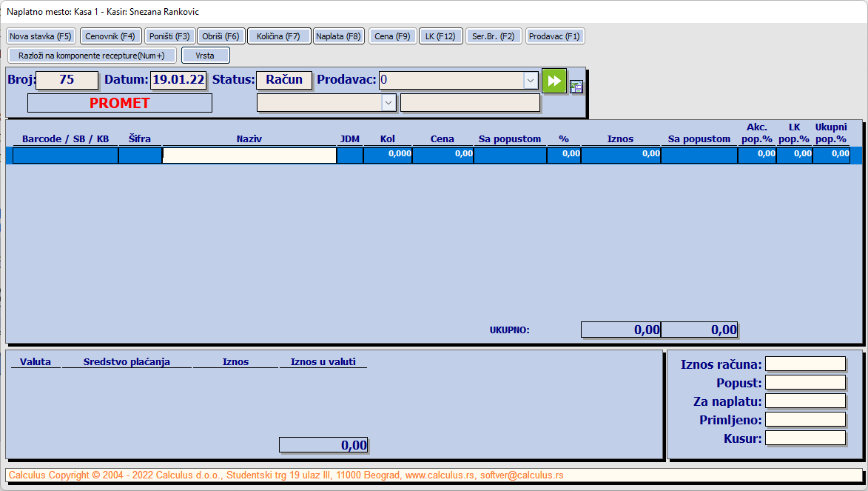
Task: Click the Naziv column header
Action: point(249,139)
